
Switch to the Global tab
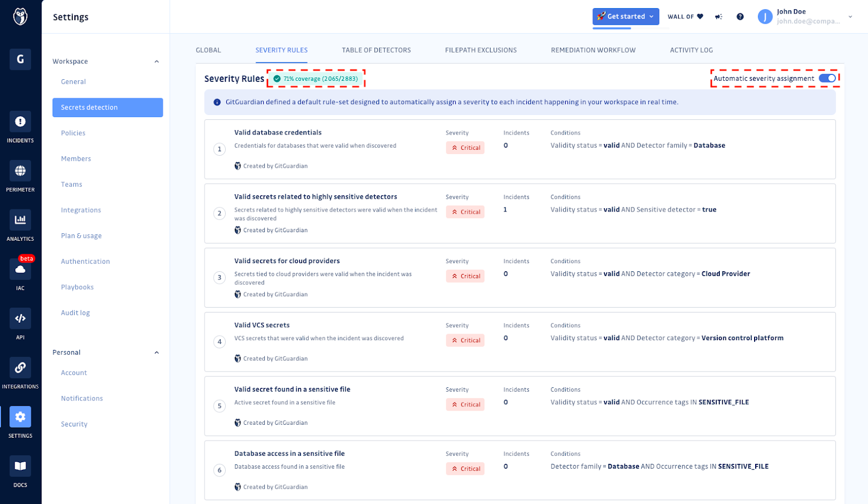(x=208, y=50)
